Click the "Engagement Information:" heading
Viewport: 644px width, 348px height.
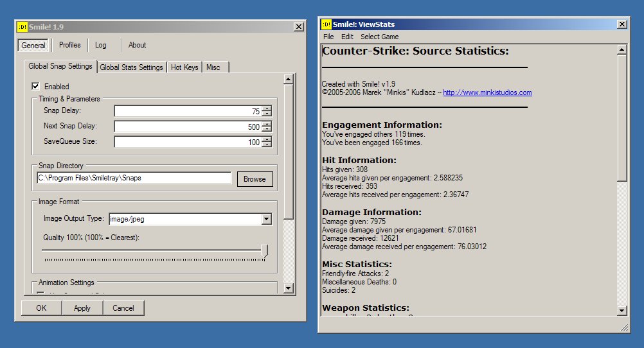coord(382,125)
